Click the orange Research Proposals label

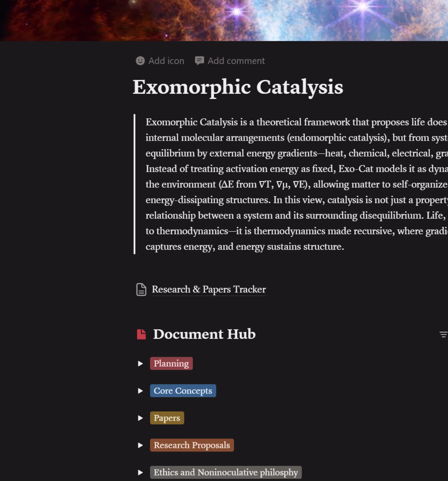pos(192,445)
